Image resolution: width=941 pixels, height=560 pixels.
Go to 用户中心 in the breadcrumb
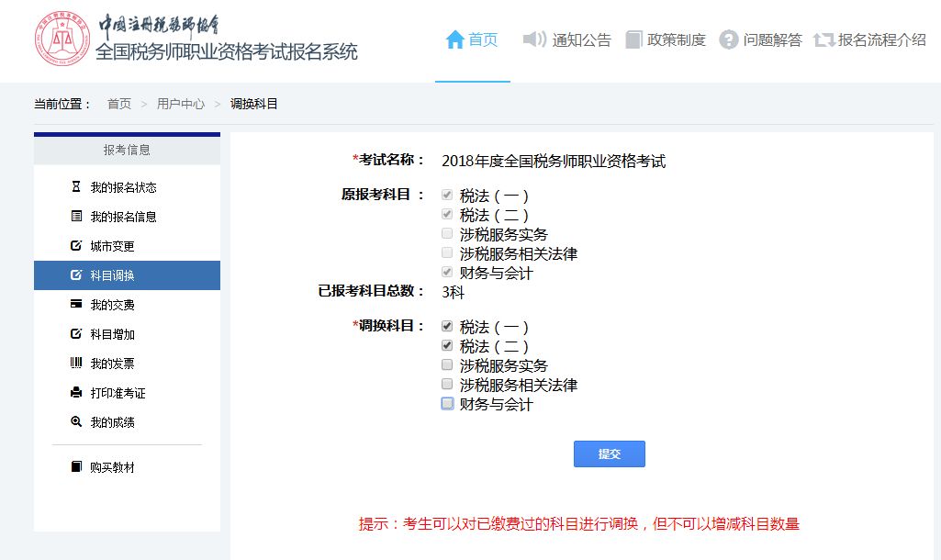click(x=181, y=104)
